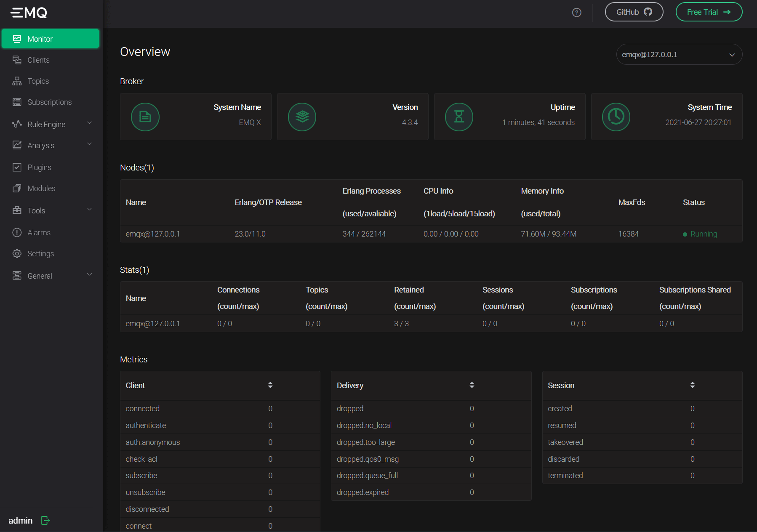
Task: Click the System Time clock icon
Action: (616, 117)
